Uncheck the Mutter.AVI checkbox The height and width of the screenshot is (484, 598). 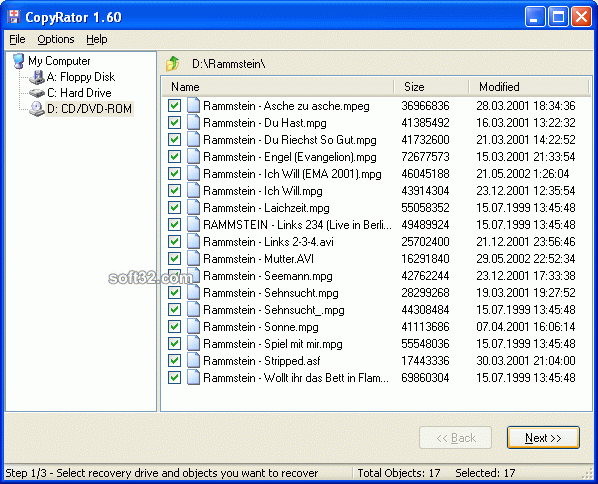tap(174, 259)
